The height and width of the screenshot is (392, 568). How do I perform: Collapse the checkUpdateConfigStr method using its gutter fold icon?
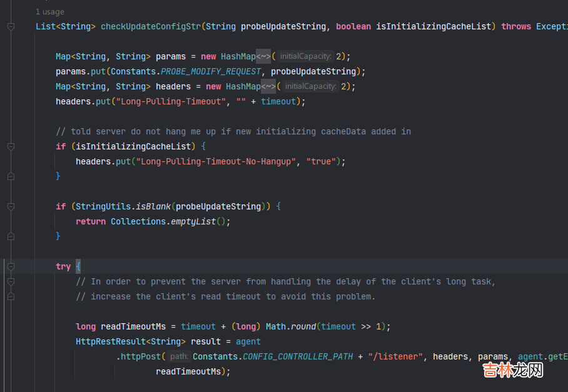pos(11,26)
